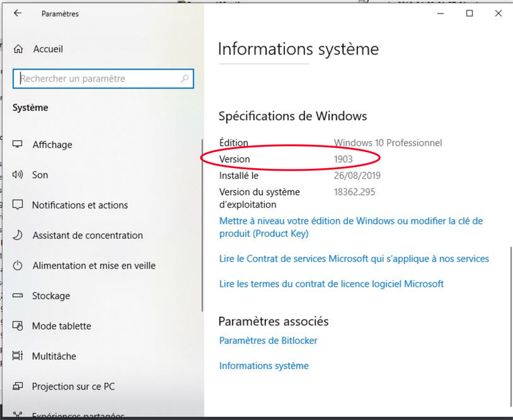Click the Accueil home icon
The height and width of the screenshot is (420, 513).
(18, 49)
